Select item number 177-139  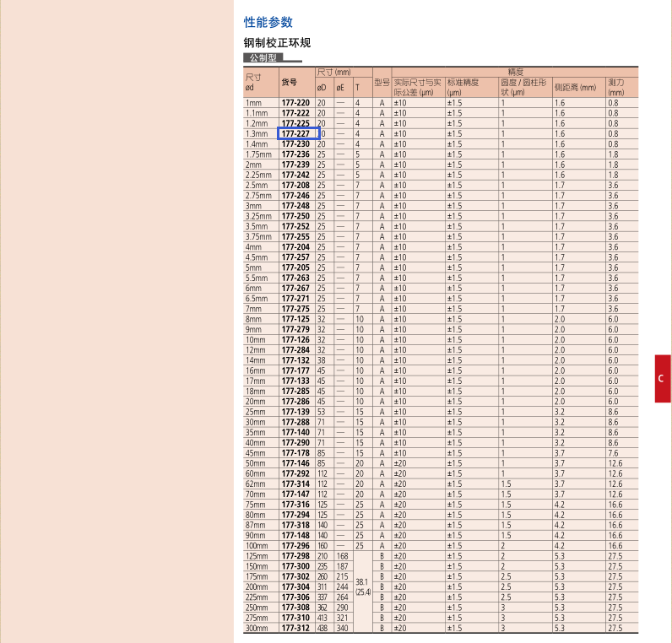click(295, 412)
